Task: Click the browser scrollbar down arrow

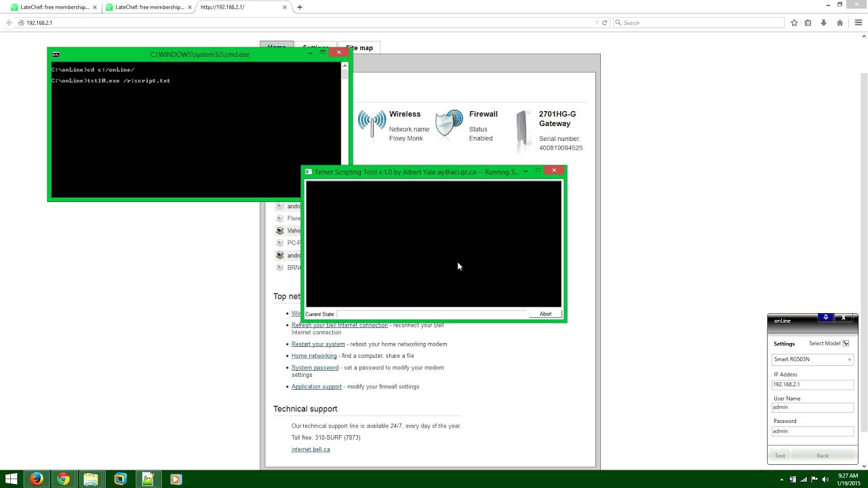Action: pyautogui.click(x=864, y=466)
